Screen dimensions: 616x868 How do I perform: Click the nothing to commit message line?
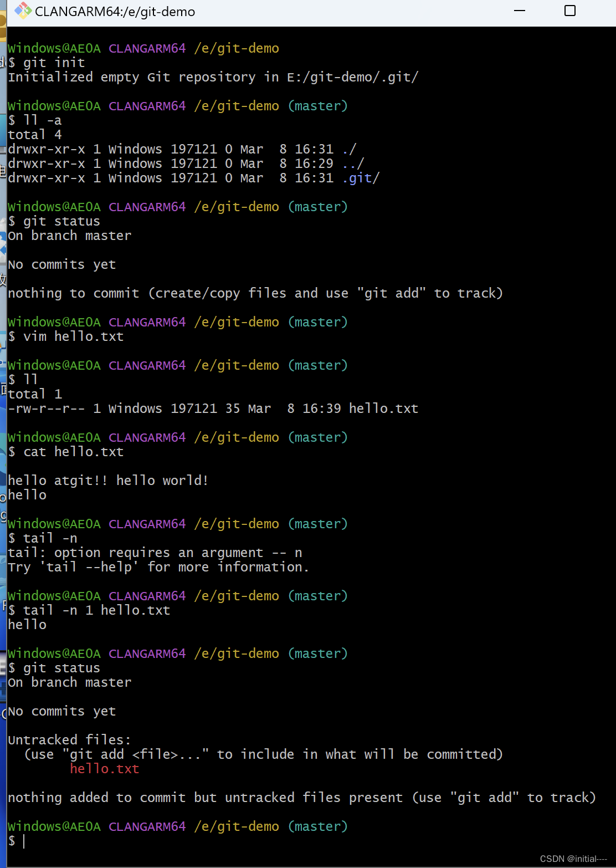(x=255, y=293)
